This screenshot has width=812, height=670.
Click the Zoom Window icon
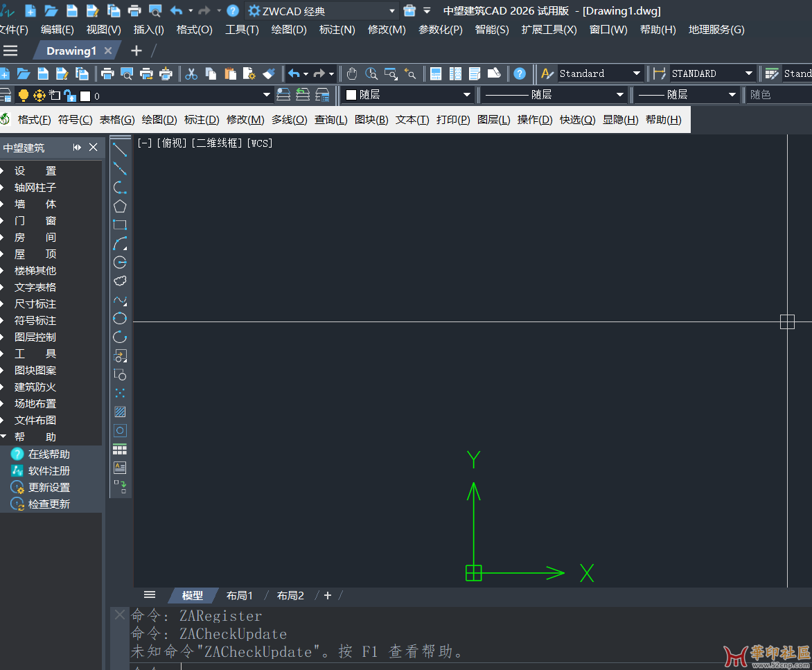click(x=391, y=73)
